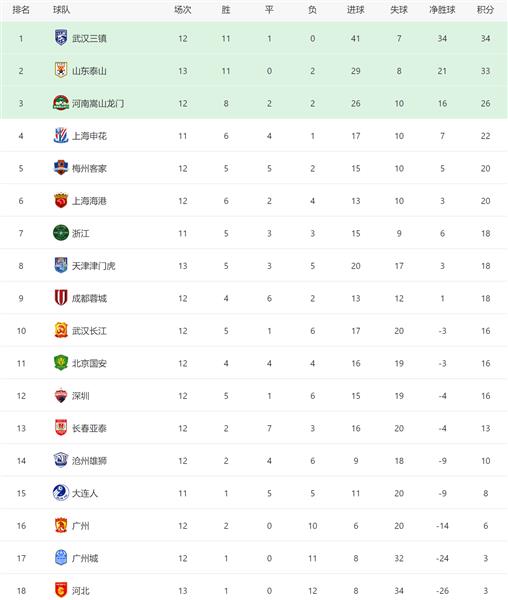The width and height of the screenshot is (508, 600).
Task: Click the 大连人 blue round logo
Action: (61, 493)
